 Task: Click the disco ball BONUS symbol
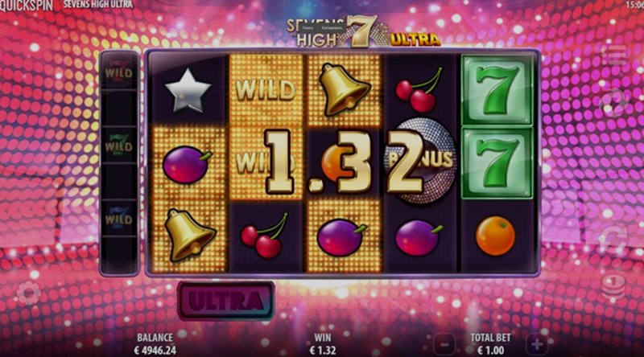[422, 160]
